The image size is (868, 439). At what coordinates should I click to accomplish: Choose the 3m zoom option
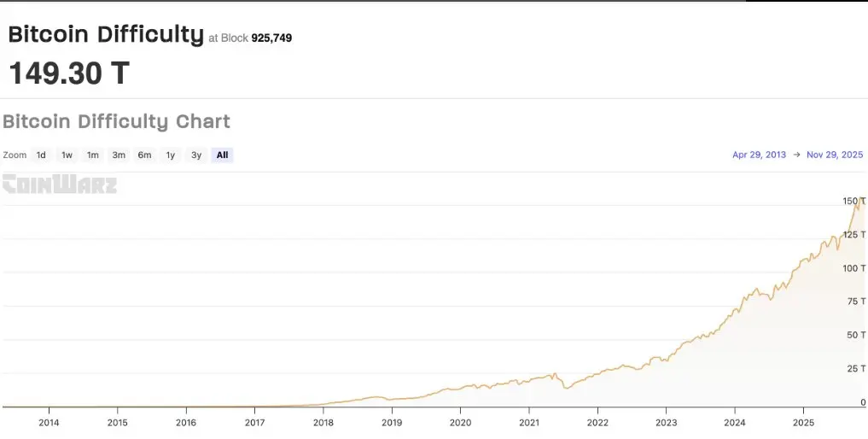(x=119, y=155)
